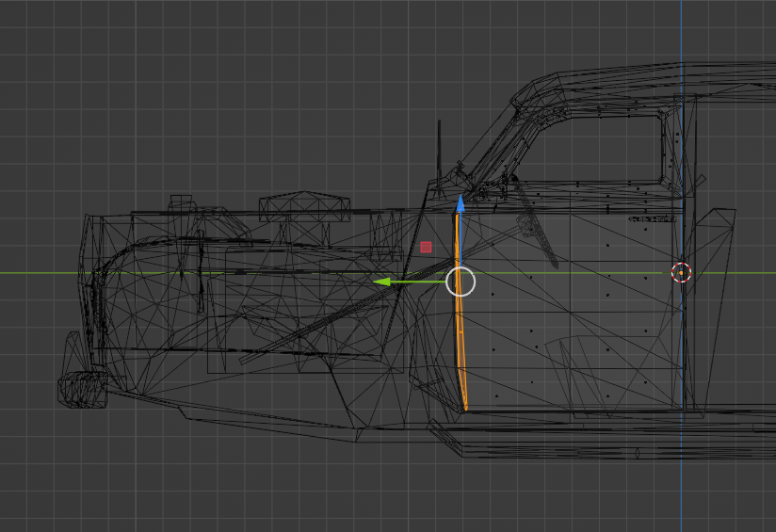Click the white circle at the gizmo center
This screenshot has width=776, height=532.
coord(461,282)
